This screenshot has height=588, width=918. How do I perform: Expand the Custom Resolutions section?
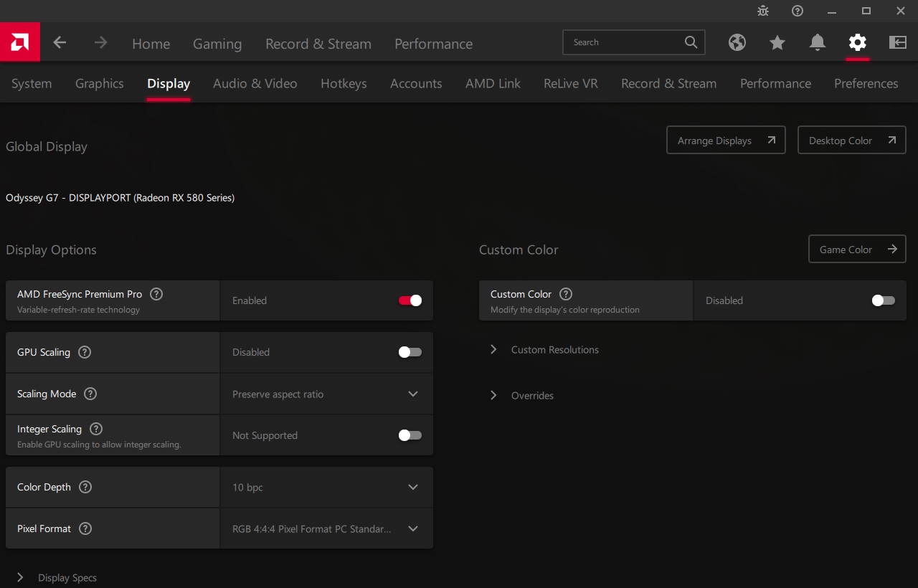coord(544,350)
